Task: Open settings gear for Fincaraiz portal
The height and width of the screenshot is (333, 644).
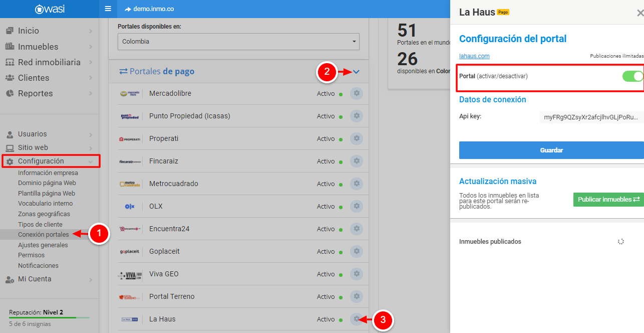Action: (356, 161)
